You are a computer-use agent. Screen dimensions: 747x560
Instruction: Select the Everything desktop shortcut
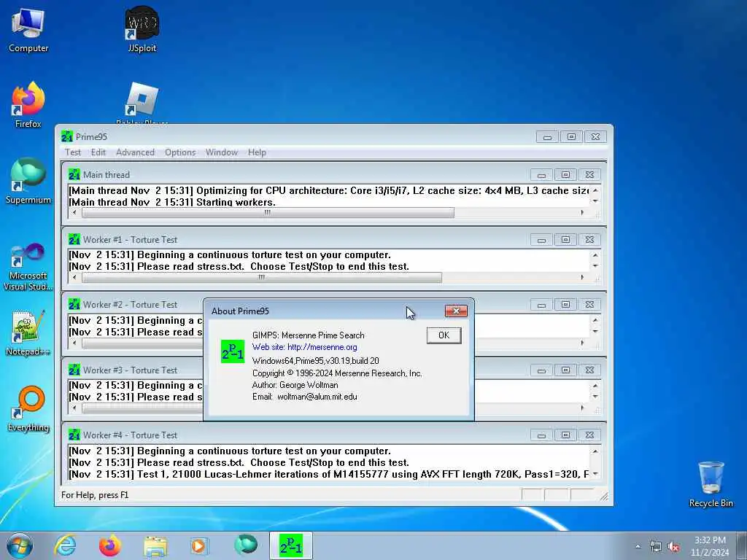(28, 408)
